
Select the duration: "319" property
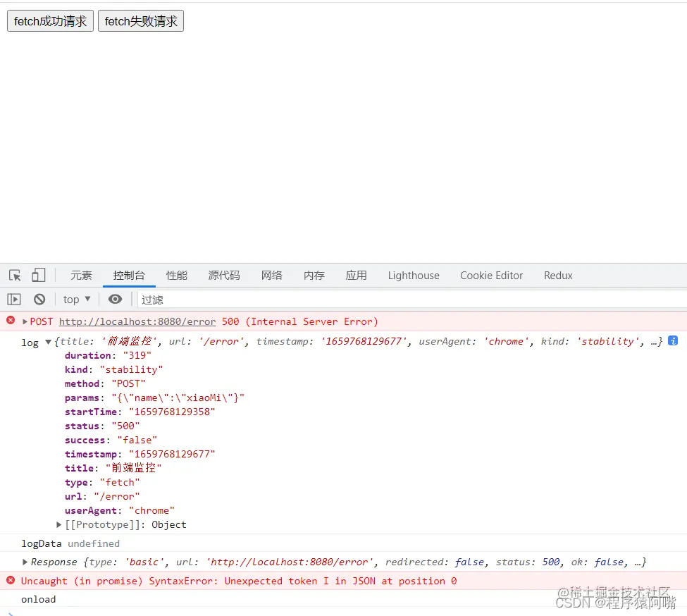[x=108, y=355]
